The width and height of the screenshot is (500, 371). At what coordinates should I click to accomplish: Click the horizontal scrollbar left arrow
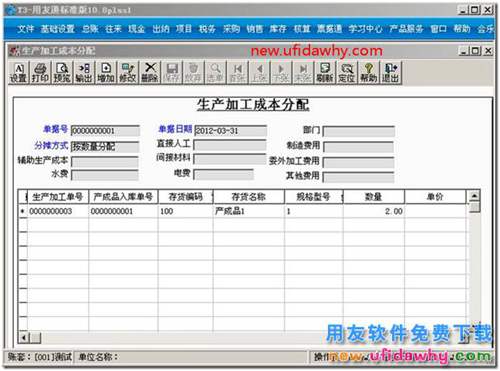tap(24, 338)
